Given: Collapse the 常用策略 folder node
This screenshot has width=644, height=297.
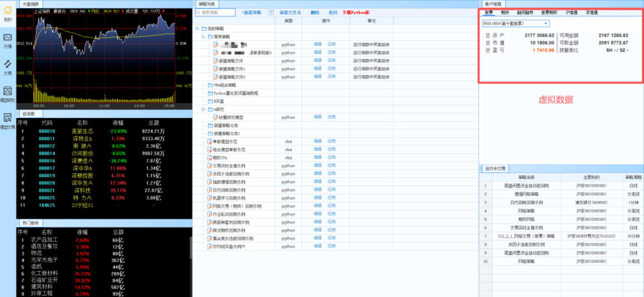Looking at the screenshot, I should click(203, 37).
